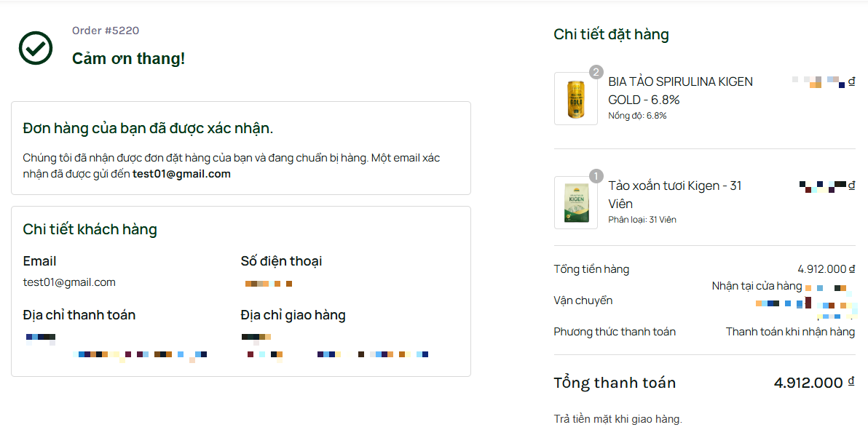Open the Tảo xoắn Kigen bag thumbnail

click(575, 203)
